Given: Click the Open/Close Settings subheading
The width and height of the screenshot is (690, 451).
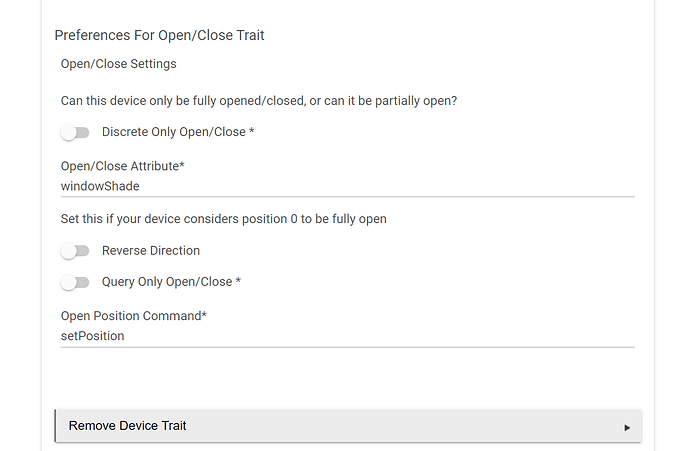Looking at the screenshot, I should pyautogui.click(x=118, y=64).
